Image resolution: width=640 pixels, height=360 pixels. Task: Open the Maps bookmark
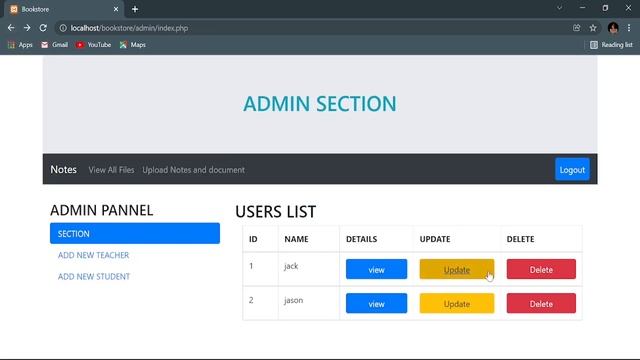click(133, 45)
